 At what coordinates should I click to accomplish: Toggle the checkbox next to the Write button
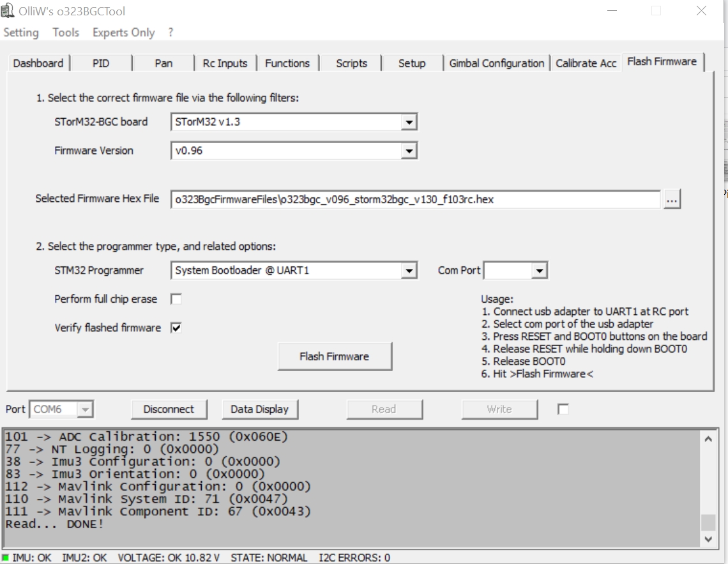tap(563, 409)
